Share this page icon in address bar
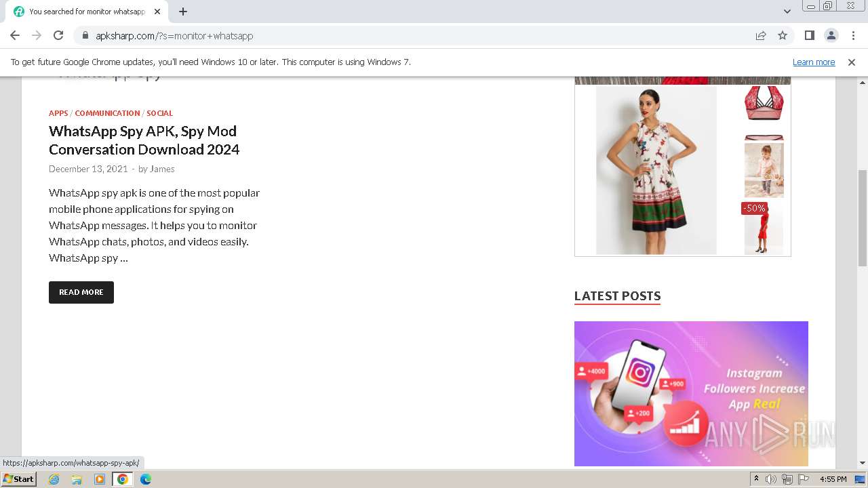The width and height of the screenshot is (868, 488). click(x=761, y=36)
